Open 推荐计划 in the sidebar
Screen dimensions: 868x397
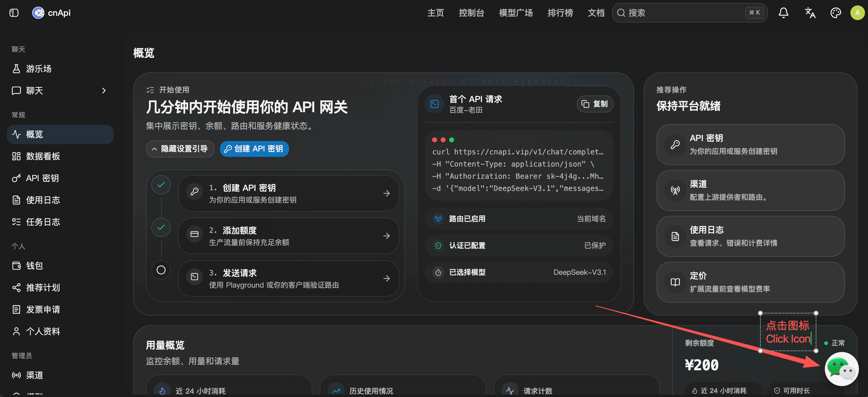60,288
